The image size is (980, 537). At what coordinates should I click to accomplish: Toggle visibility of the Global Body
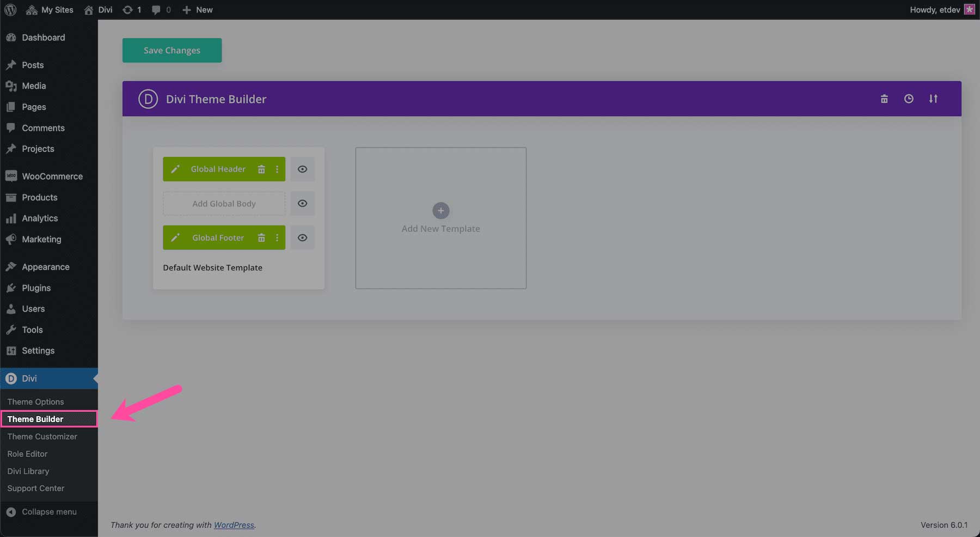[302, 203]
